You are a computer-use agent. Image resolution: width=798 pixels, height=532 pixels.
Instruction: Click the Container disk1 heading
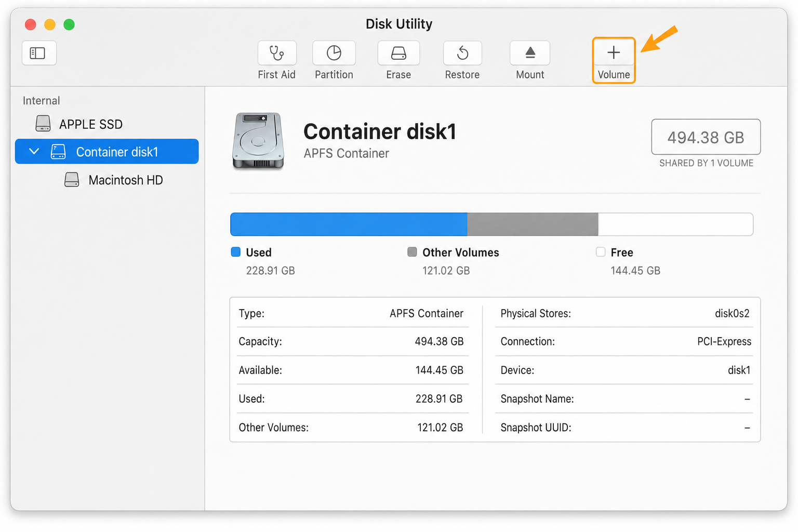point(380,132)
